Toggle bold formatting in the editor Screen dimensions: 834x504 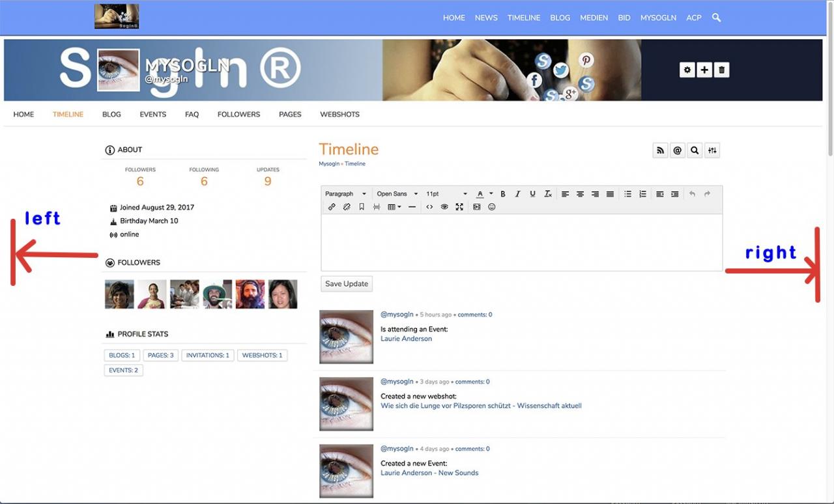503,194
